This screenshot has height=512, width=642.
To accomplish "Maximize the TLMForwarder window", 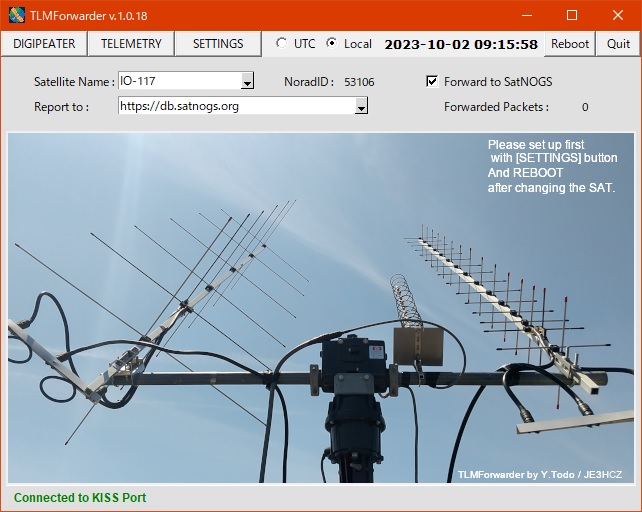I will coord(572,15).
